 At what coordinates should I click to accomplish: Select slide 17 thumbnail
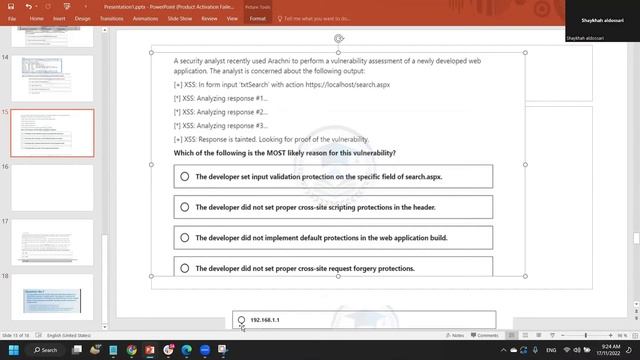click(x=52, y=242)
